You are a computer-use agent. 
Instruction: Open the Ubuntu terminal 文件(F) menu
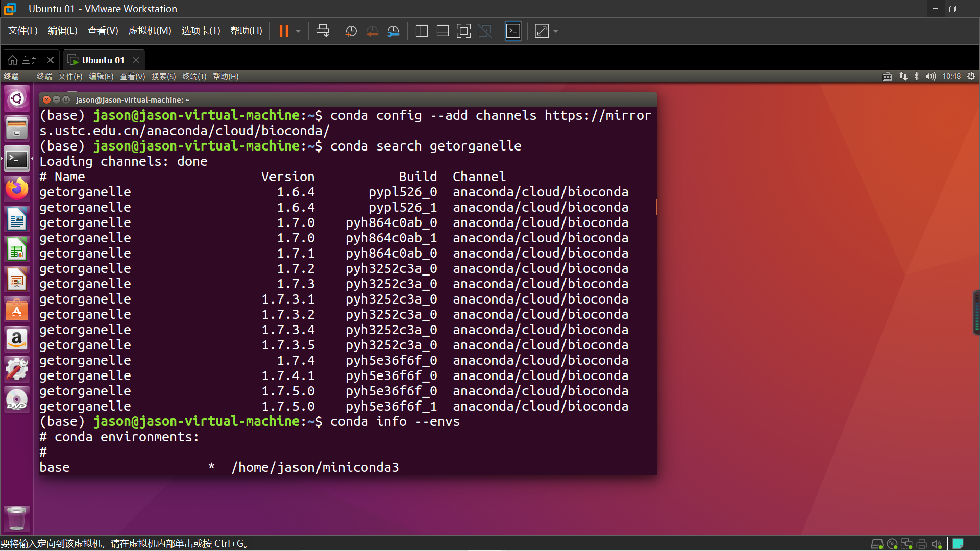click(x=70, y=77)
